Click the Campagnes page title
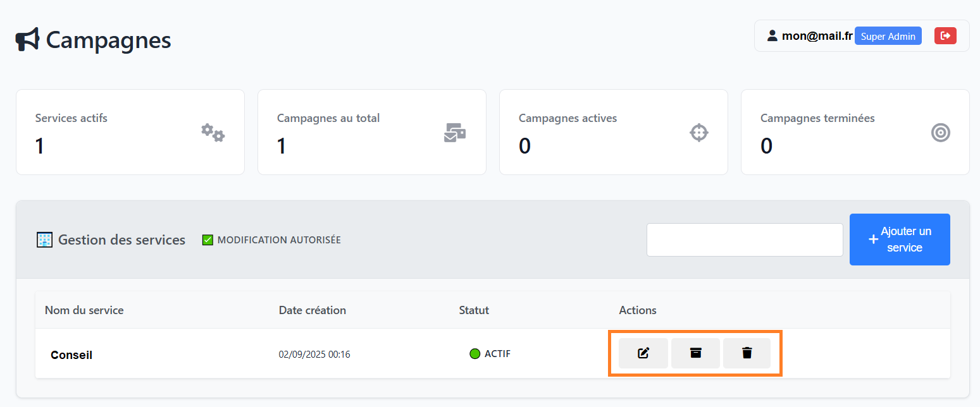 click(109, 40)
